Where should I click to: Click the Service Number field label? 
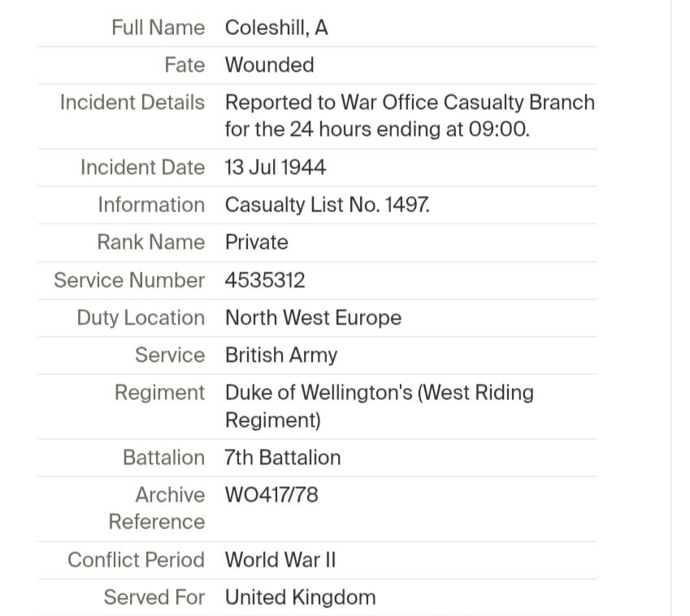pos(129,280)
